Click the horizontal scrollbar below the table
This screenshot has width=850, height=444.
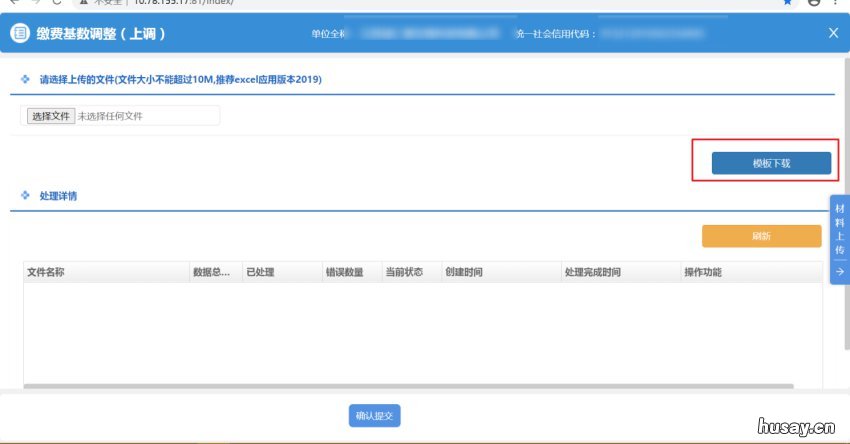(409, 386)
